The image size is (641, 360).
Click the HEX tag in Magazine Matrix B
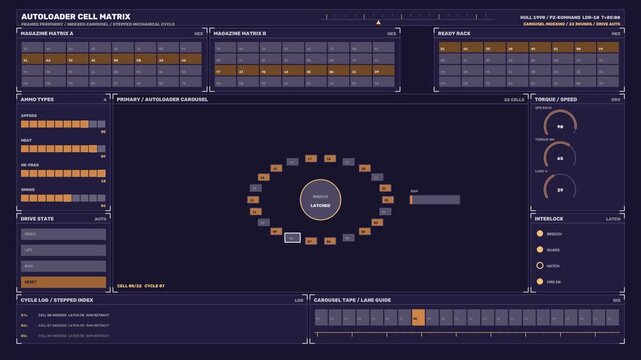coord(391,34)
